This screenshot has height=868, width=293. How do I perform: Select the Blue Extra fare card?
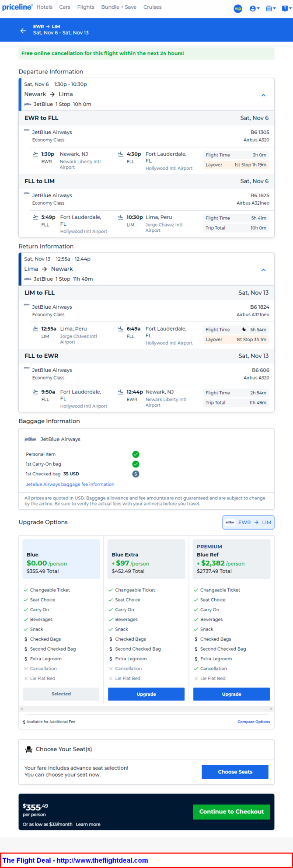point(146,559)
